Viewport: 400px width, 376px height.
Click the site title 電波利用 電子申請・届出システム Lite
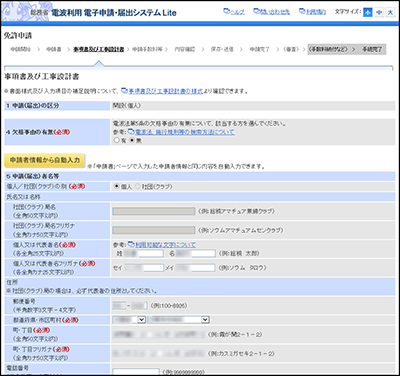coord(114,13)
